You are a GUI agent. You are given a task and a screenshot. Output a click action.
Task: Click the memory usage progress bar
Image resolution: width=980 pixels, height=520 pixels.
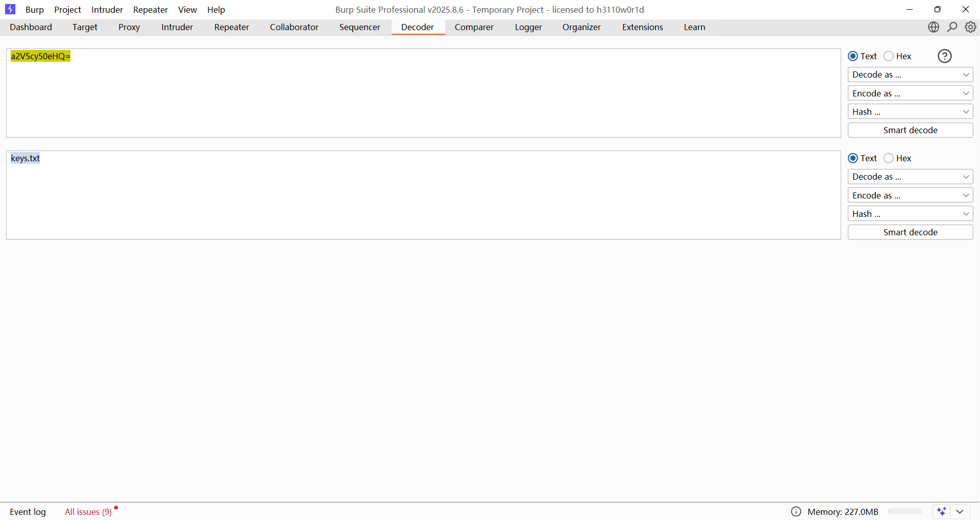pyautogui.click(x=904, y=511)
